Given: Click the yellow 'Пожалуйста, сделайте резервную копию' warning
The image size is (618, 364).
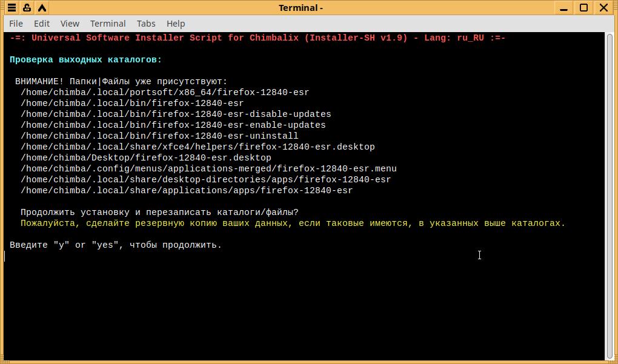Looking at the screenshot, I should (293, 223).
